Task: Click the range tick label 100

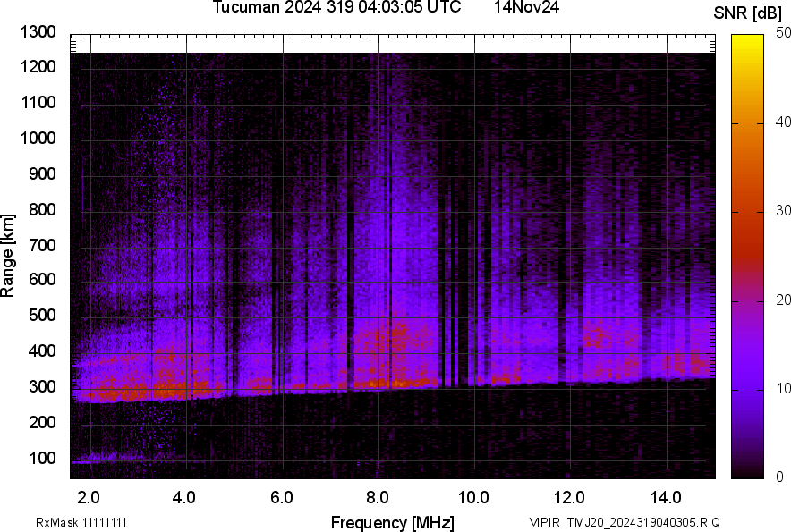Action: click(x=42, y=458)
